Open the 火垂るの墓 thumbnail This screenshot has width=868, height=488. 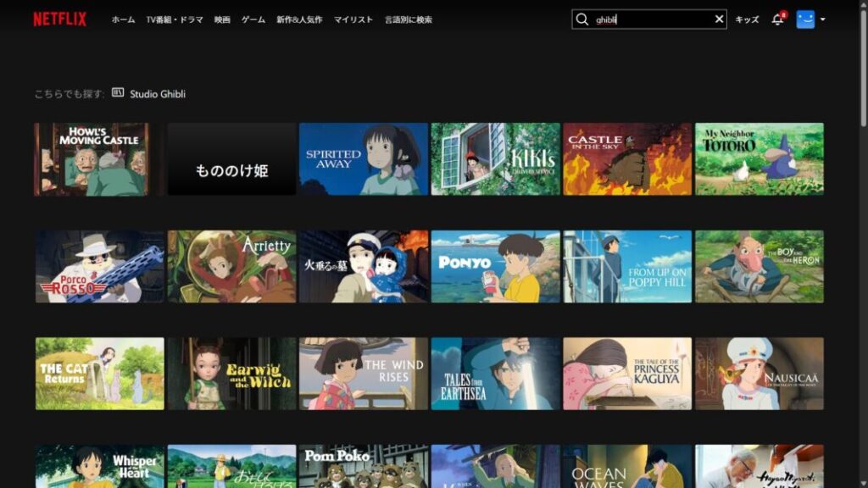click(x=364, y=267)
